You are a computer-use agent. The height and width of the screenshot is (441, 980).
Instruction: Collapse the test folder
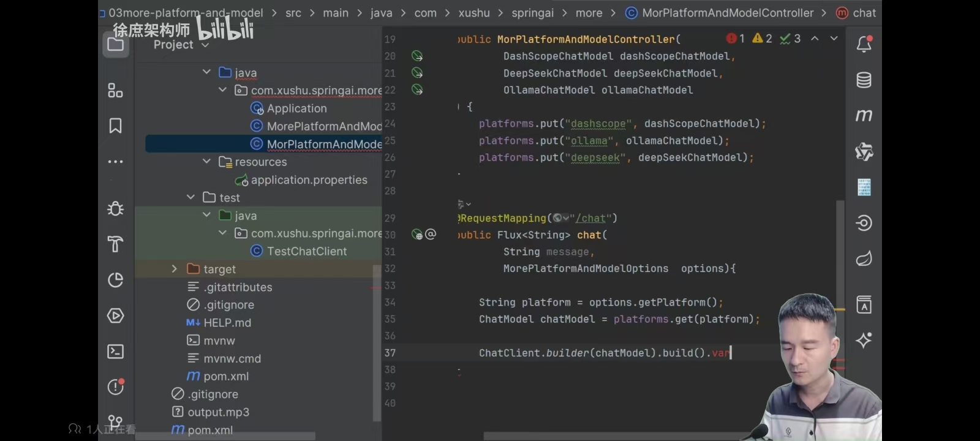190,197
